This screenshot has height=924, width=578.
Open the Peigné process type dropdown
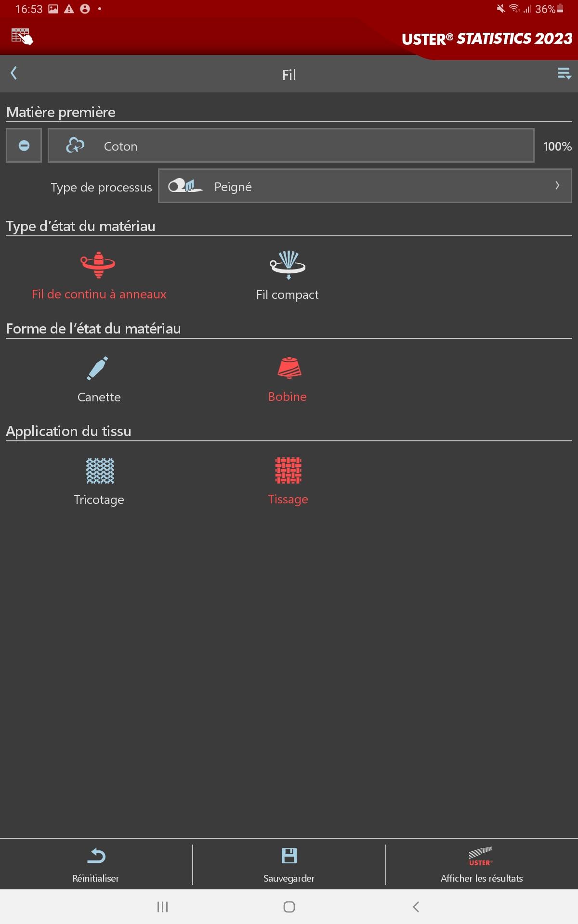(365, 186)
